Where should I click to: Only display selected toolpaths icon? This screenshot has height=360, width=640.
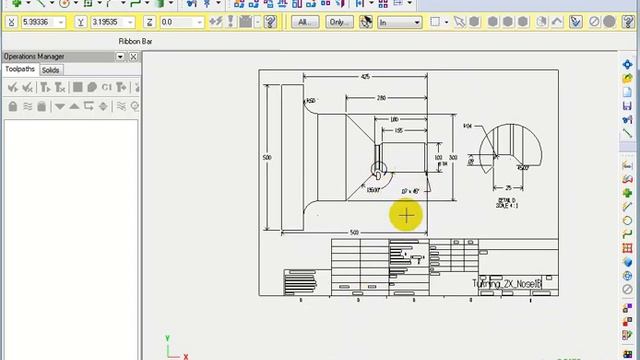click(121, 106)
